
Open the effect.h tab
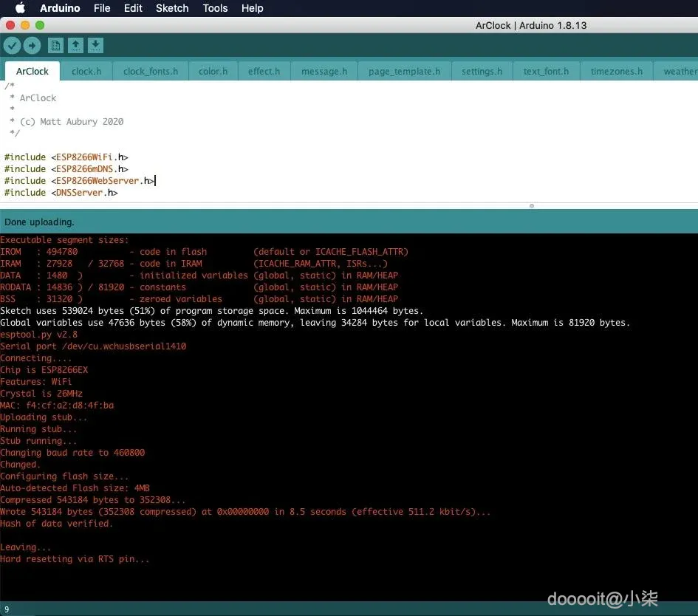(264, 71)
